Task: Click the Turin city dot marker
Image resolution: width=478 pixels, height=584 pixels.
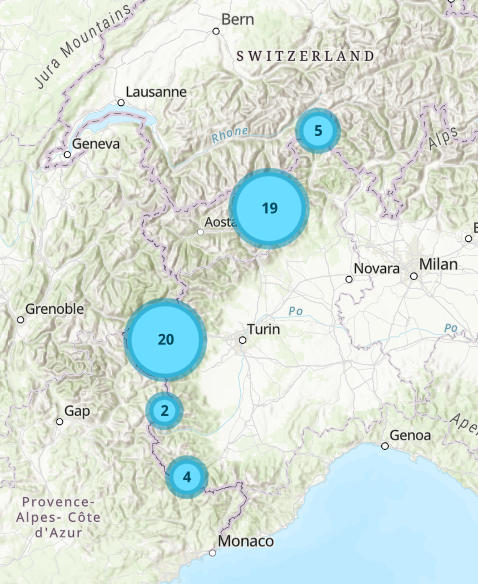Action: [243, 340]
